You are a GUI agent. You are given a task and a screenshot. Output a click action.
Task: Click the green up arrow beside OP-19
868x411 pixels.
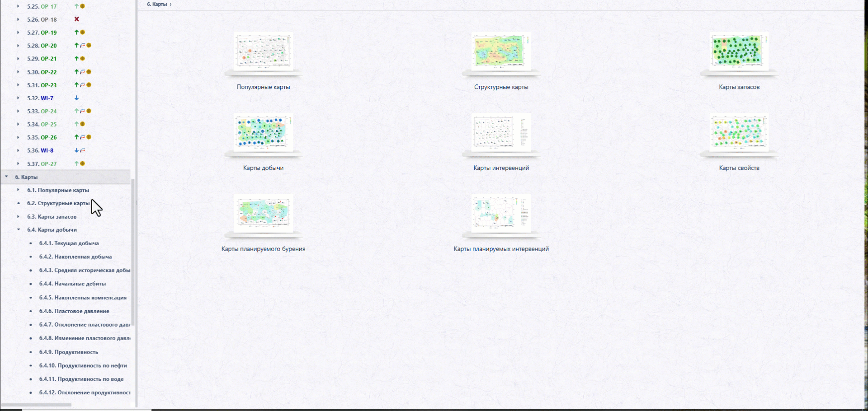(x=76, y=33)
